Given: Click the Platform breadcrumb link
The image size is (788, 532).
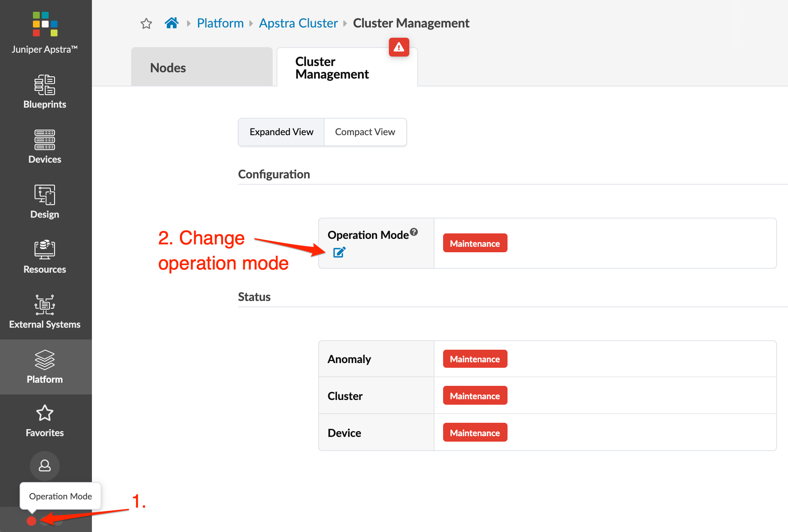Looking at the screenshot, I should [x=220, y=23].
